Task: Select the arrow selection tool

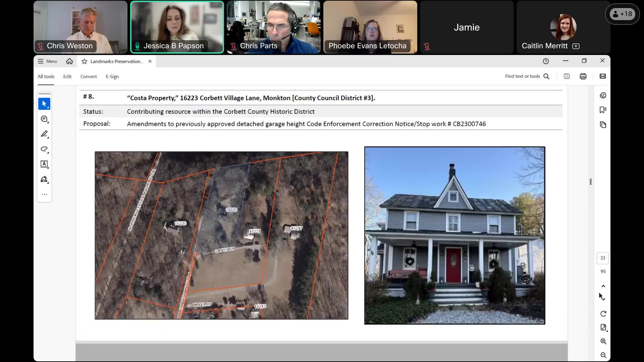Action: coord(44,104)
